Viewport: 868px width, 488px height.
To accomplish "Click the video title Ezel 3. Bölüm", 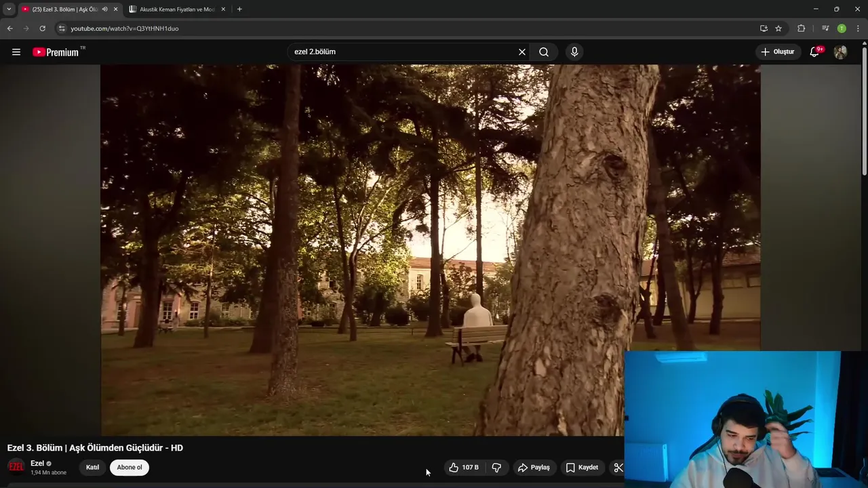I will 95,448.
